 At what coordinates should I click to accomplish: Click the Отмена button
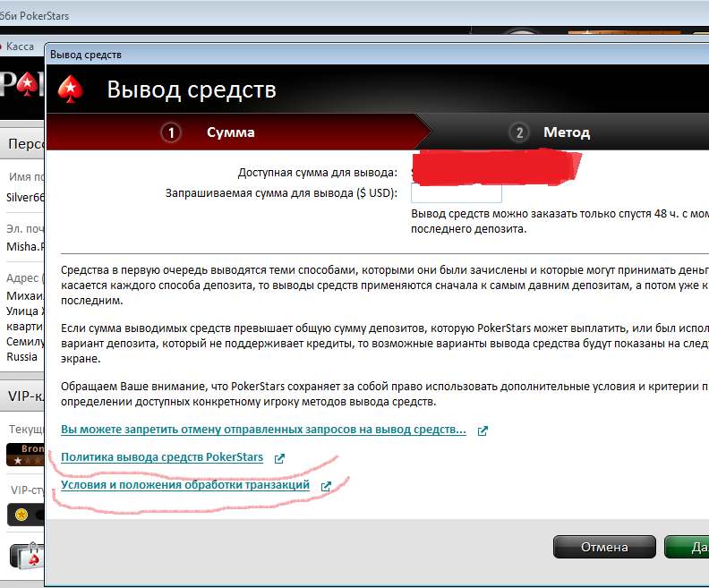point(604,547)
